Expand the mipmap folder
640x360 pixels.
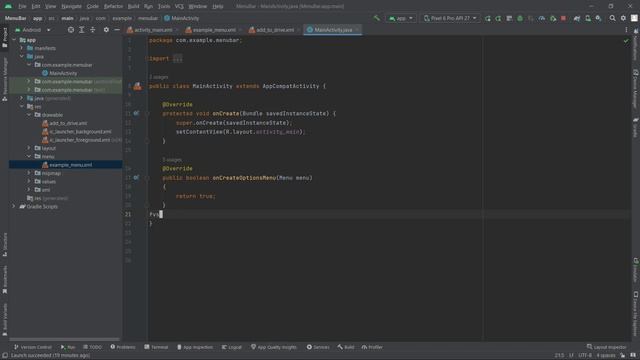tap(29, 173)
